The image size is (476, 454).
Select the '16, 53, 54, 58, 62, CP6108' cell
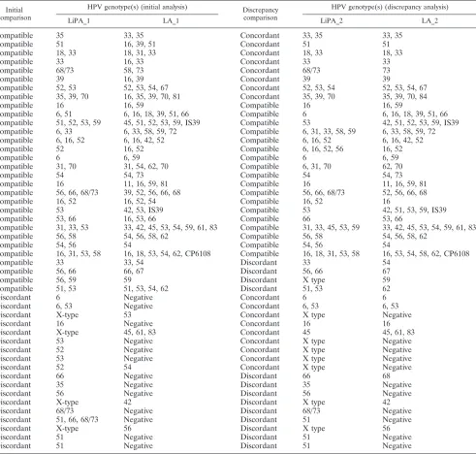(x=426, y=254)
